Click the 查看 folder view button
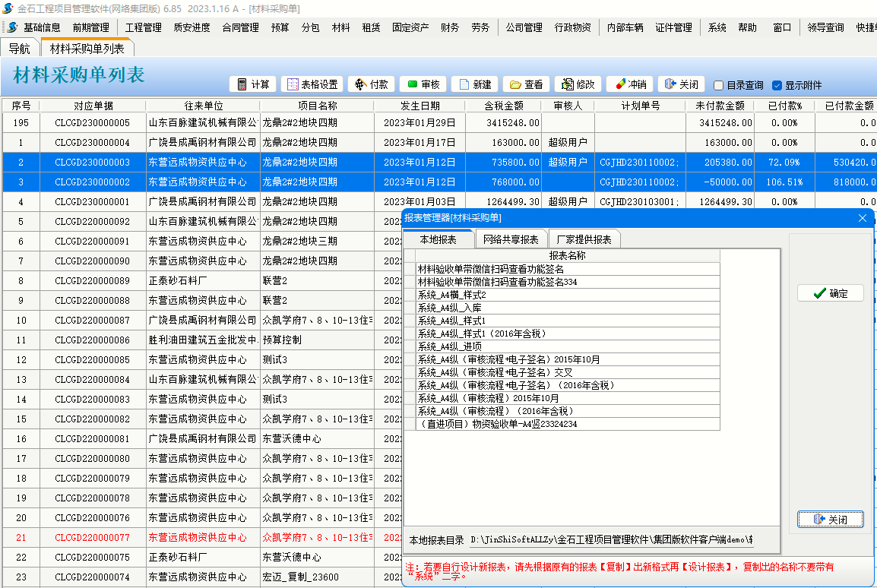Image resolution: width=877 pixels, height=588 pixels. click(526, 84)
